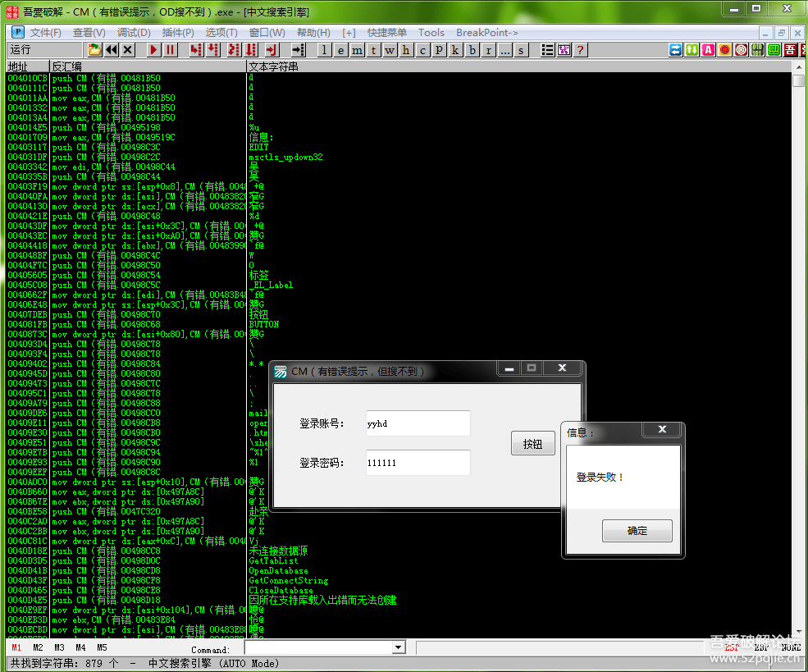
Task: Click 确定 in the login failed dialog
Action: click(637, 531)
